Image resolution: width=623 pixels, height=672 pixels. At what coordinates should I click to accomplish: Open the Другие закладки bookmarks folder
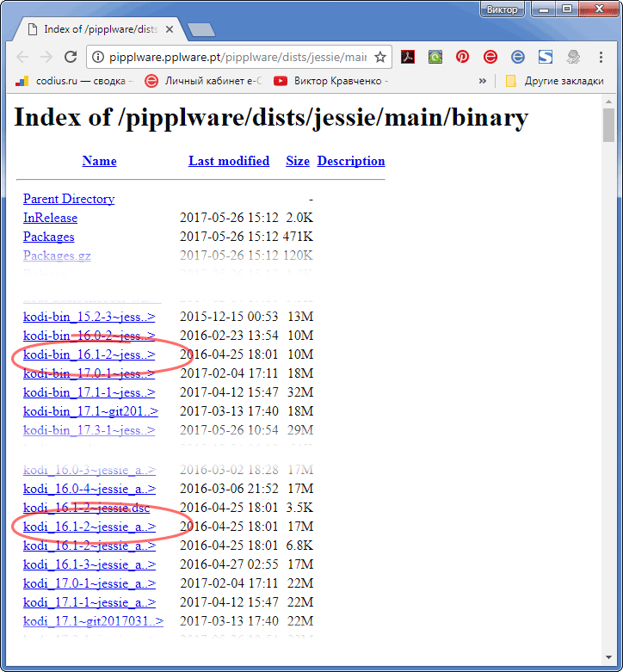[554, 81]
